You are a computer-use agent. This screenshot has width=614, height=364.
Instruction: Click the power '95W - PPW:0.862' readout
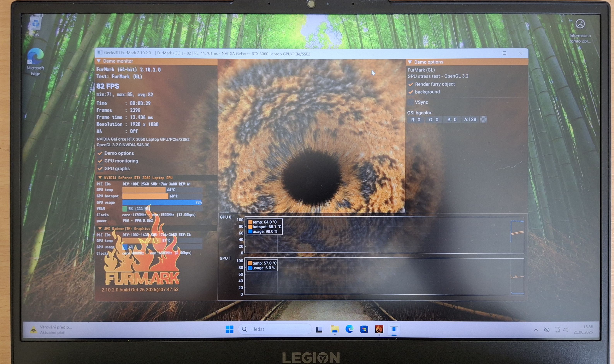tap(138, 220)
